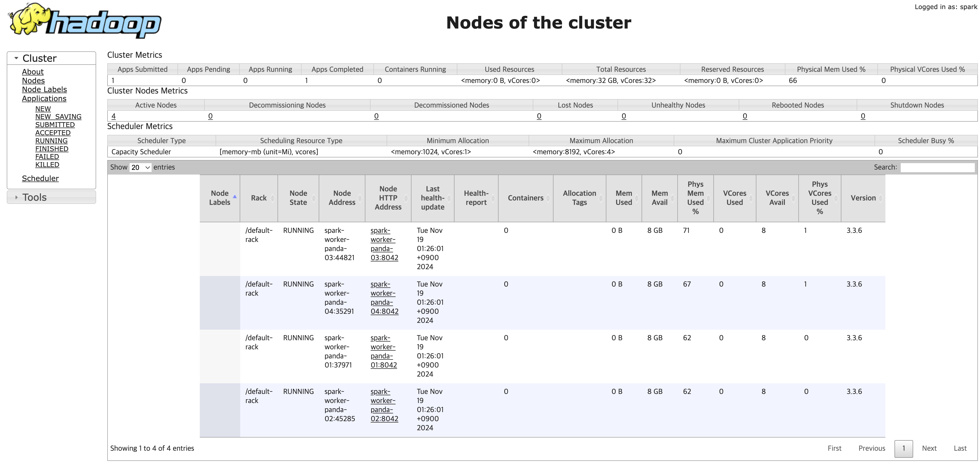This screenshot has width=980, height=464.
Task: Sort by Phys VCores Used % column
Action: pyautogui.click(x=820, y=198)
